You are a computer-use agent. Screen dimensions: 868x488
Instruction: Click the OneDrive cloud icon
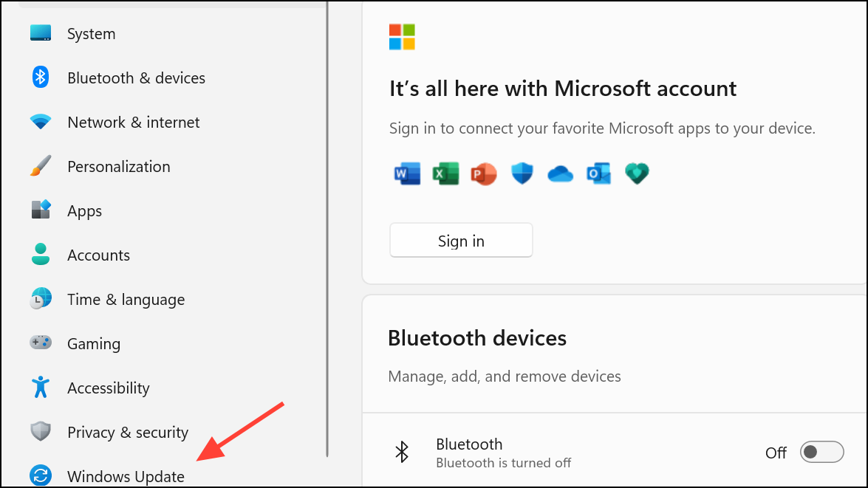560,174
